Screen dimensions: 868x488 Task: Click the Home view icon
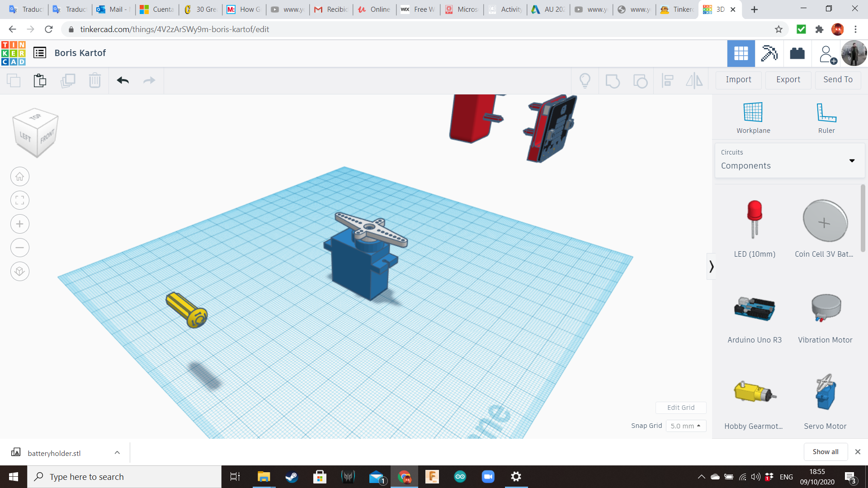point(19,177)
